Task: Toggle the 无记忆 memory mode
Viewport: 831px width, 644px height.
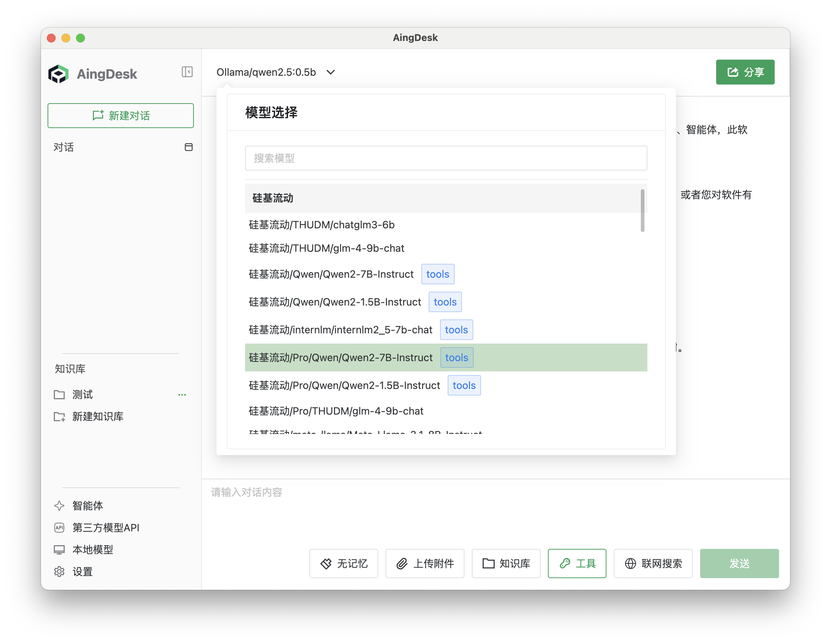Action: [343, 563]
